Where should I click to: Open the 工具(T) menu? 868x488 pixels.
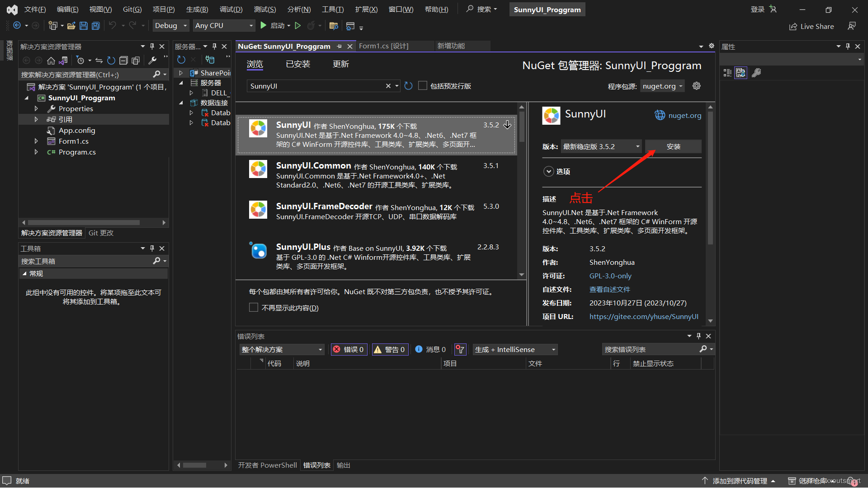pos(333,9)
